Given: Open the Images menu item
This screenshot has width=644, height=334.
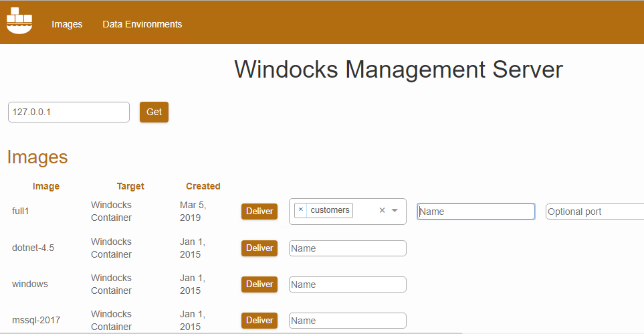Looking at the screenshot, I should 67,24.
